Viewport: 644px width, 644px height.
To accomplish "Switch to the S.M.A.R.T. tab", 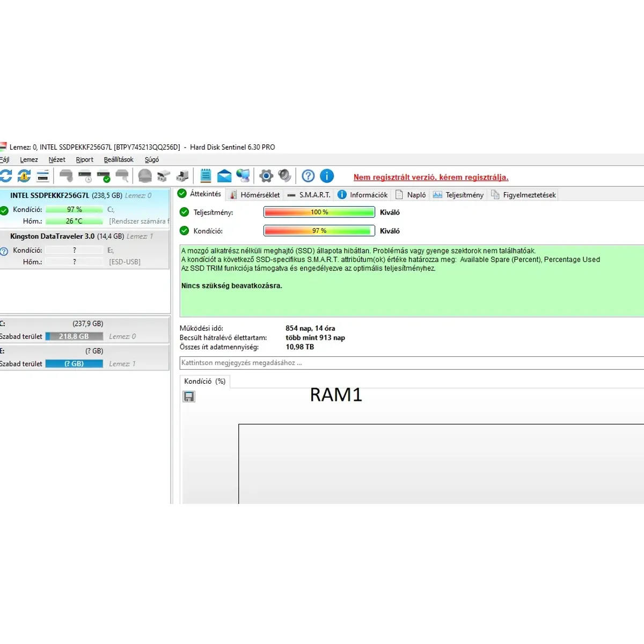I will click(x=309, y=195).
